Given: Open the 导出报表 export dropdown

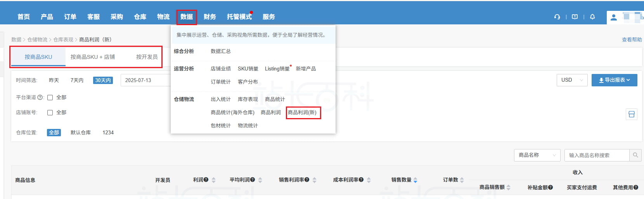Looking at the screenshot, I should point(614,80).
